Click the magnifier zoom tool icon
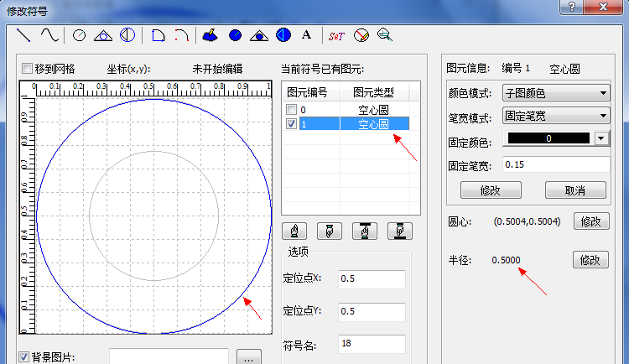This screenshot has width=629, height=364. [x=385, y=35]
